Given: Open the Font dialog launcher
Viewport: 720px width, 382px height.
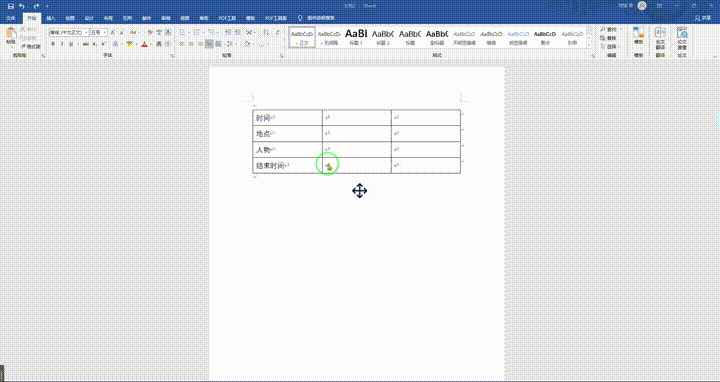Looking at the screenshot, I should [172, 56].
